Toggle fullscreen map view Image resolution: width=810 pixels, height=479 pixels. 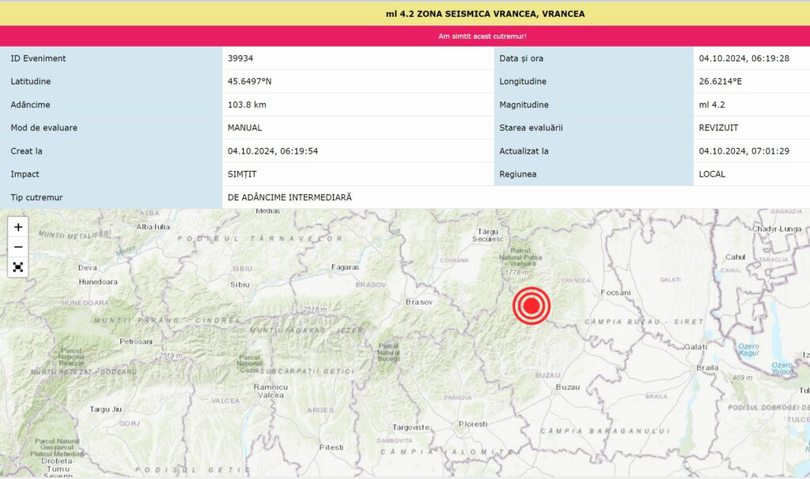[x=18, y=267]
